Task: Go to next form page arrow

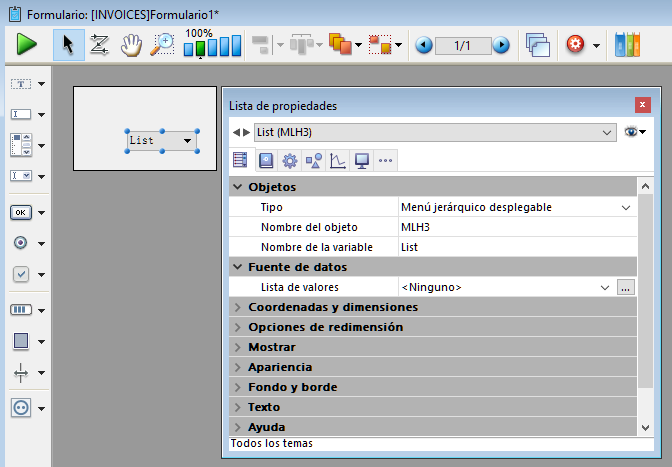Action: click(501, 45)
